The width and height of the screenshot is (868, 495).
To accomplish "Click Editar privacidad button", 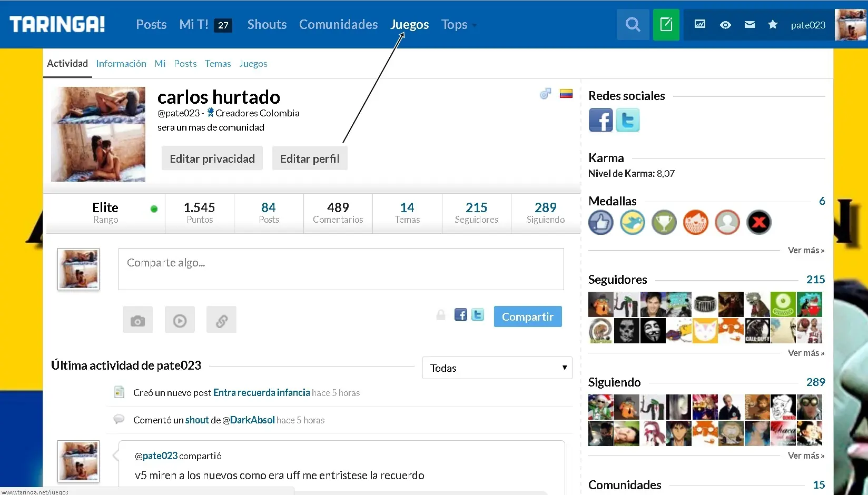I will click(x=212, y=159).
